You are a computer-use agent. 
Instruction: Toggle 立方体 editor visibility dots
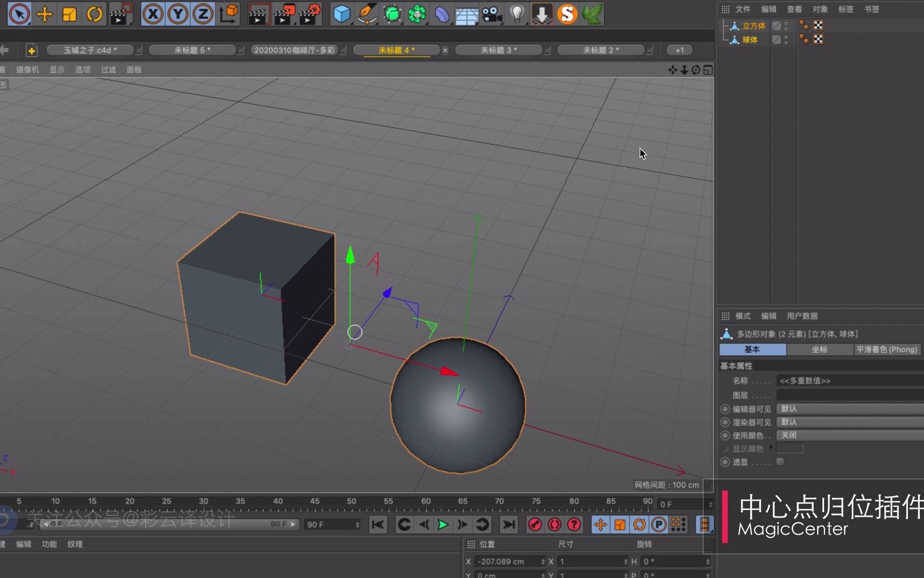786,26
